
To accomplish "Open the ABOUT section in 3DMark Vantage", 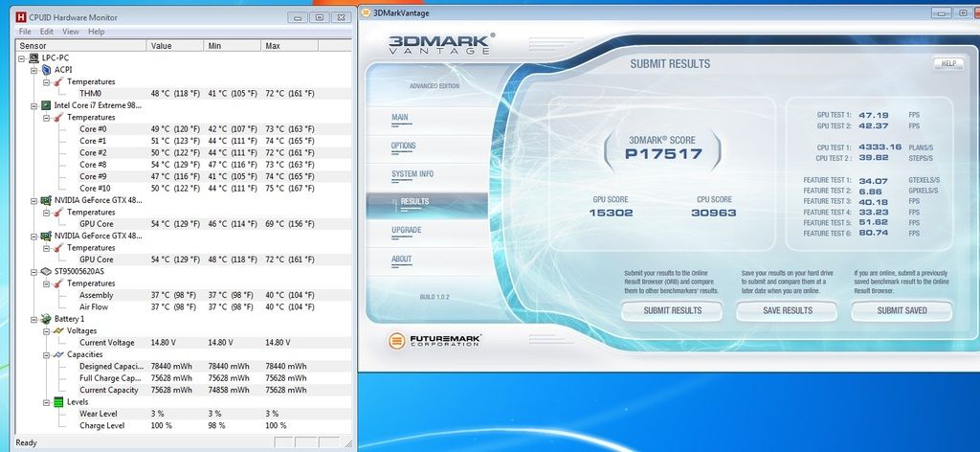I will pos(401,259).
